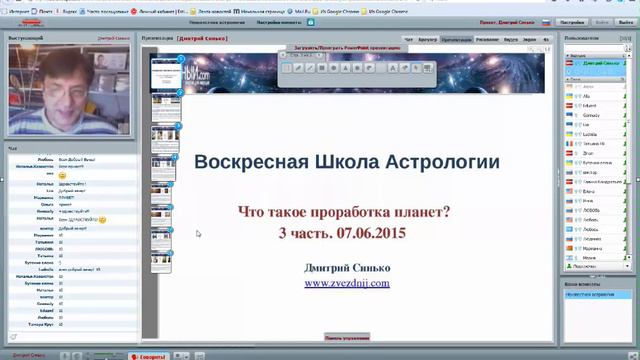Activate the pointer cursor tool in drawing toolbar
This screenshot has height=360, width=640.
point(416,68)
